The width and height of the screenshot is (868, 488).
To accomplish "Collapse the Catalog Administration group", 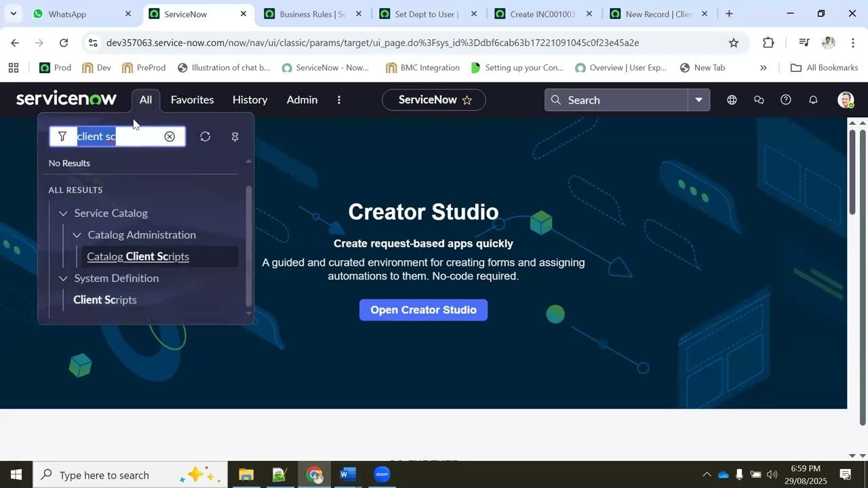I will [77, 235].
